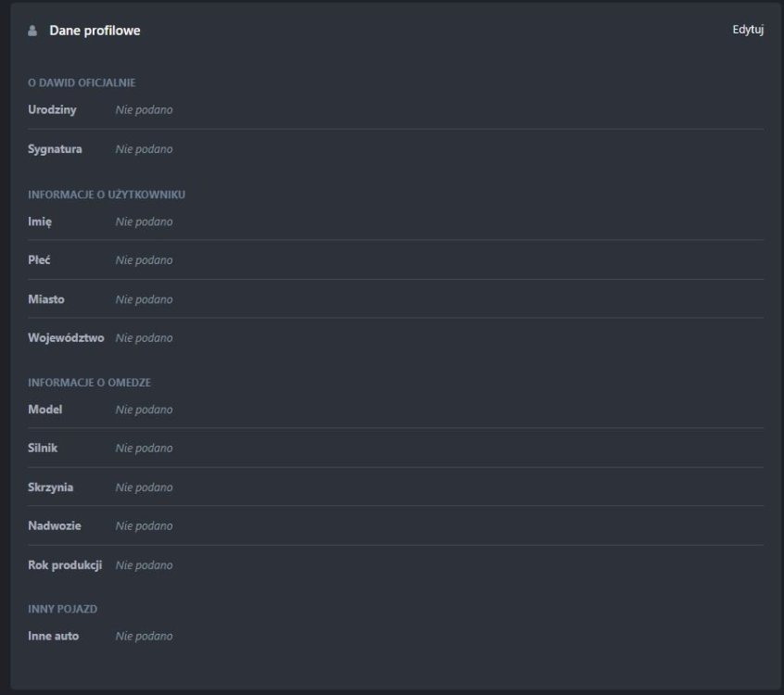Click the person icon beside Dane profilowe

pyautogui.click(x=32, y=29)
